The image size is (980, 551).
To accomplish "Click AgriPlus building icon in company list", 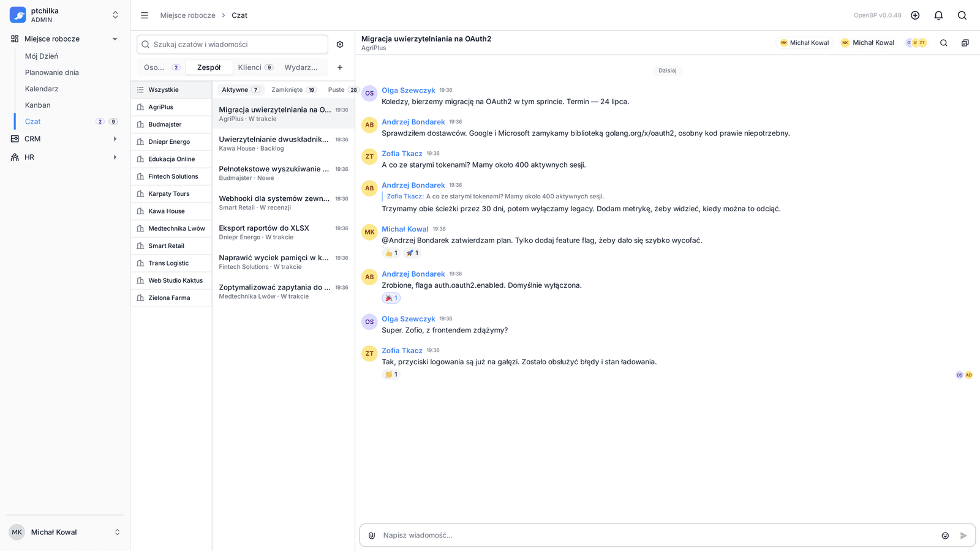I will (x=140, y=107).
